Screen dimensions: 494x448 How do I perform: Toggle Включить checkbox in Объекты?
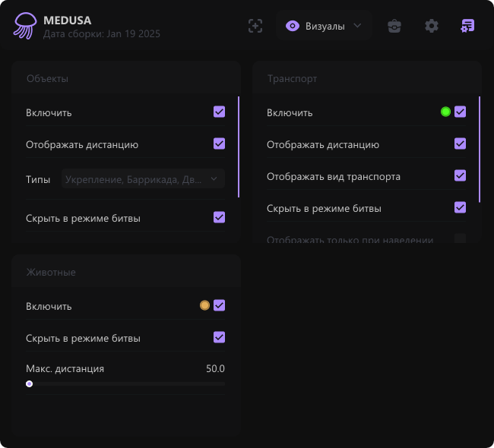tap(219, 112)
